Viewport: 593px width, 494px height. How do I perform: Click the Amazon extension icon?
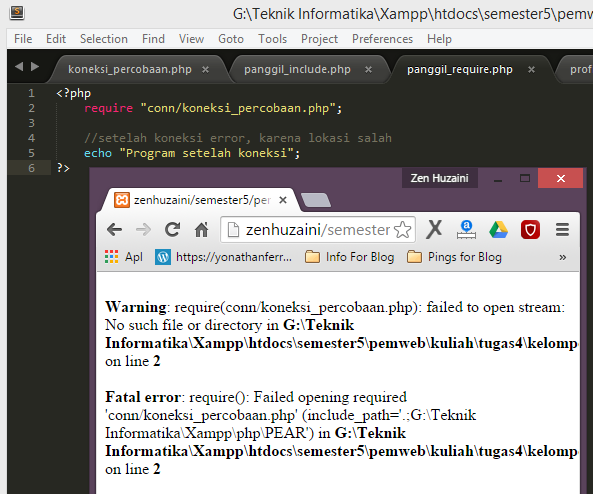click(466, 230)
